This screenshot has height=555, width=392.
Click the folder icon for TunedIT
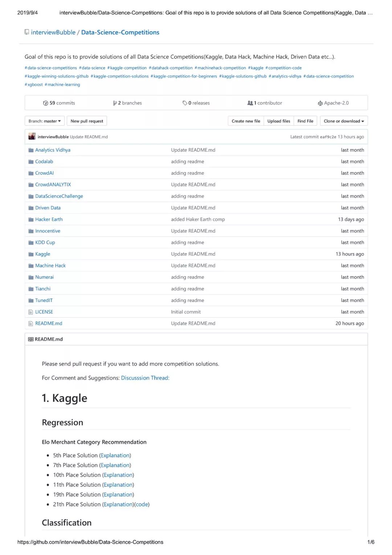[31, 301]
